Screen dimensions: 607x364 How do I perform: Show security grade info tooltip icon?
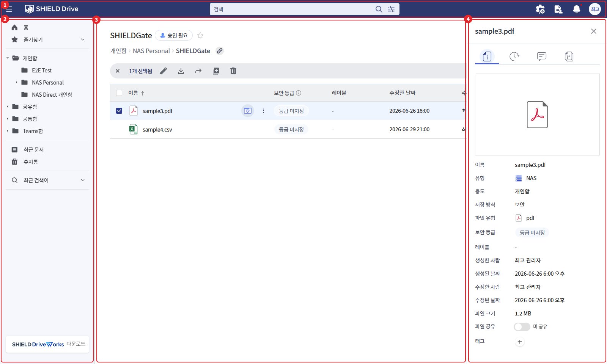(x=299, y=93)
